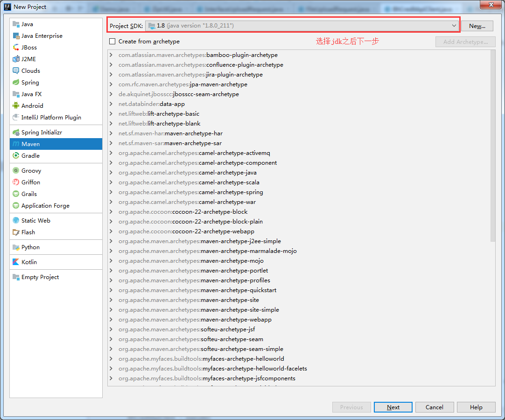505x420 pixels.
Task: Select the Java project type icon
Action: coord(16,24)
